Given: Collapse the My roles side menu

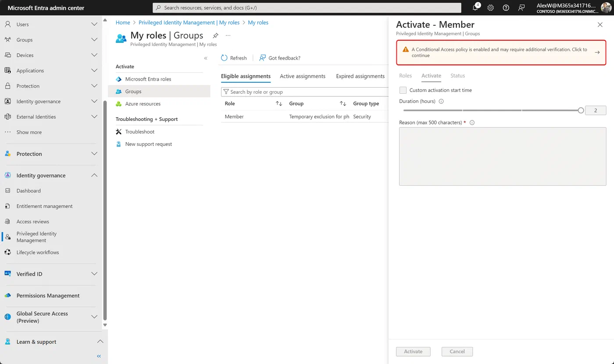Looking at the screenshot, I should (206, 58).
